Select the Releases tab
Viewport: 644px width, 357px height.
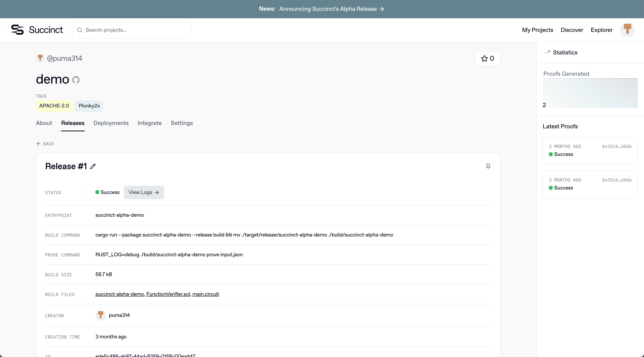click(x=73, y=123)
